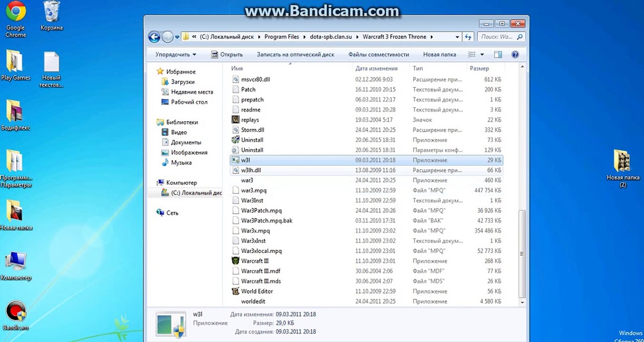Open the view options dropdown arrow
Screen dimensions: 644x342
coord(482,55)
